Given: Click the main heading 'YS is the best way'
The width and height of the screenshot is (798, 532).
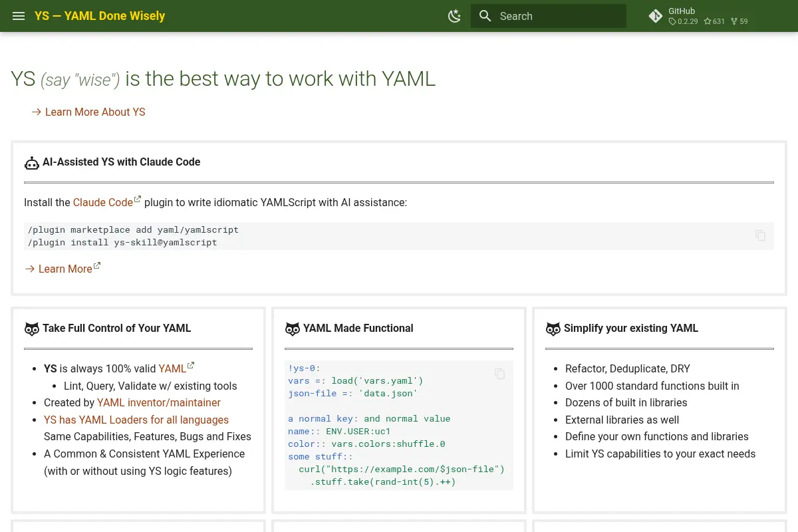Looking at the screenshot, I should pos(223,78).
